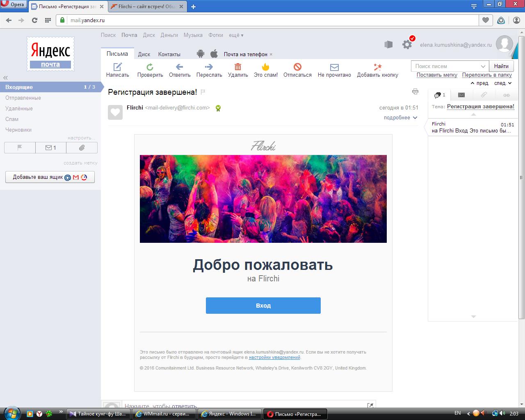Click the Android mobile app icon
Screen dimensions: 525x420
click(x=201, y=54)
